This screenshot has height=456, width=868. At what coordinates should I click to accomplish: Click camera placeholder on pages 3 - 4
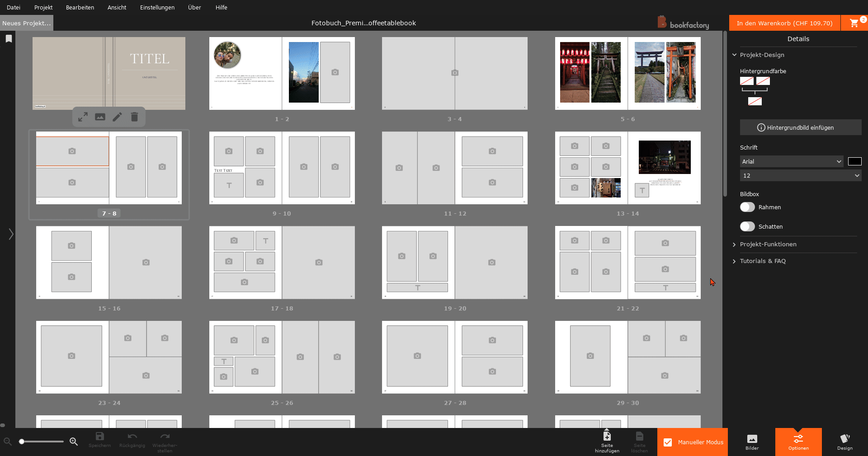pyautogui.click(x=455, y=73)
